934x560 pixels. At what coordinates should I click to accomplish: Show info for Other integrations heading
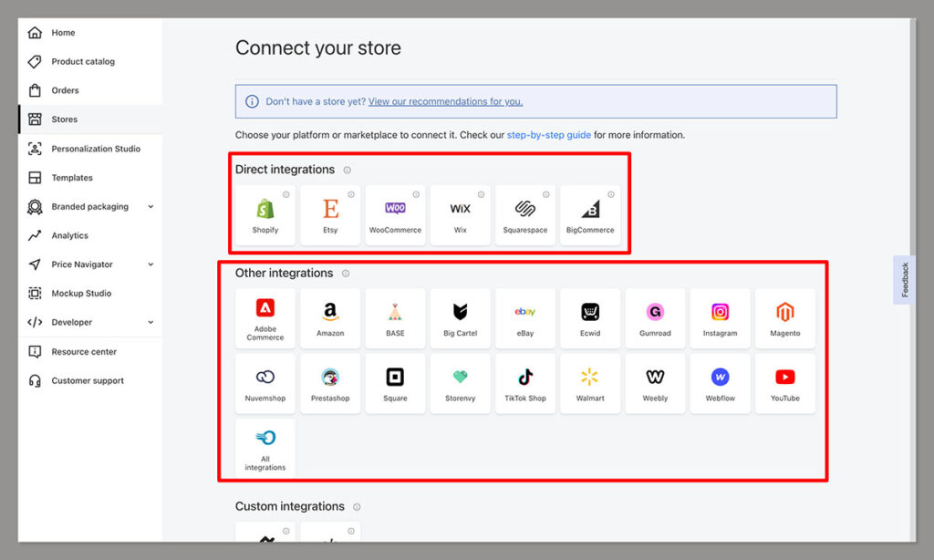pos(346,274)
